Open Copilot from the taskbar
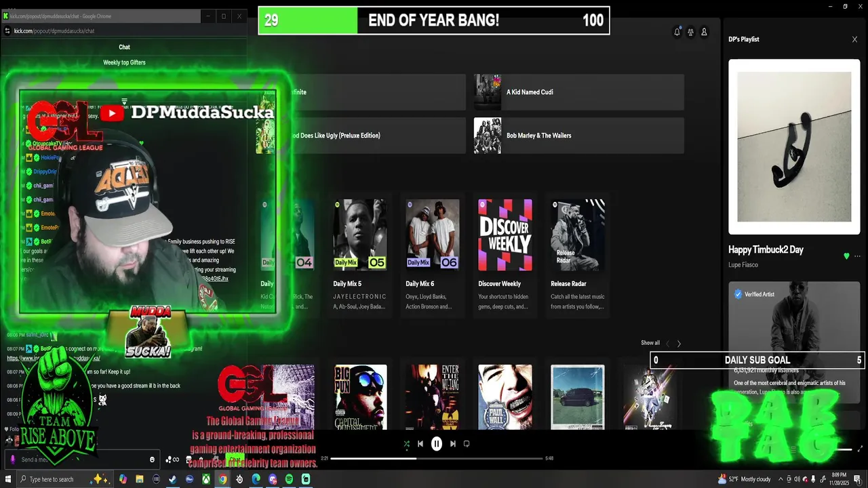Screen dimensions: 868x488 (x=123, y=479)
